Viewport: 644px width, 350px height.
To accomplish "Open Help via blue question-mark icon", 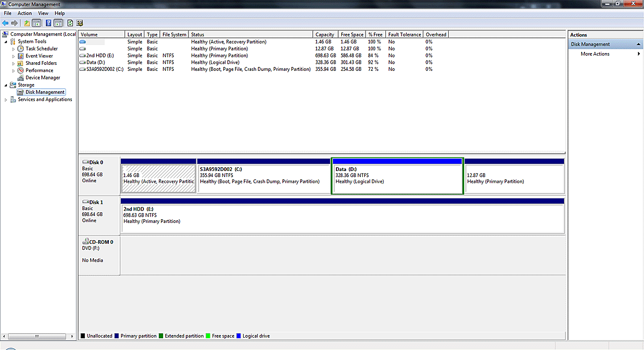I will [x=48, y=23].
